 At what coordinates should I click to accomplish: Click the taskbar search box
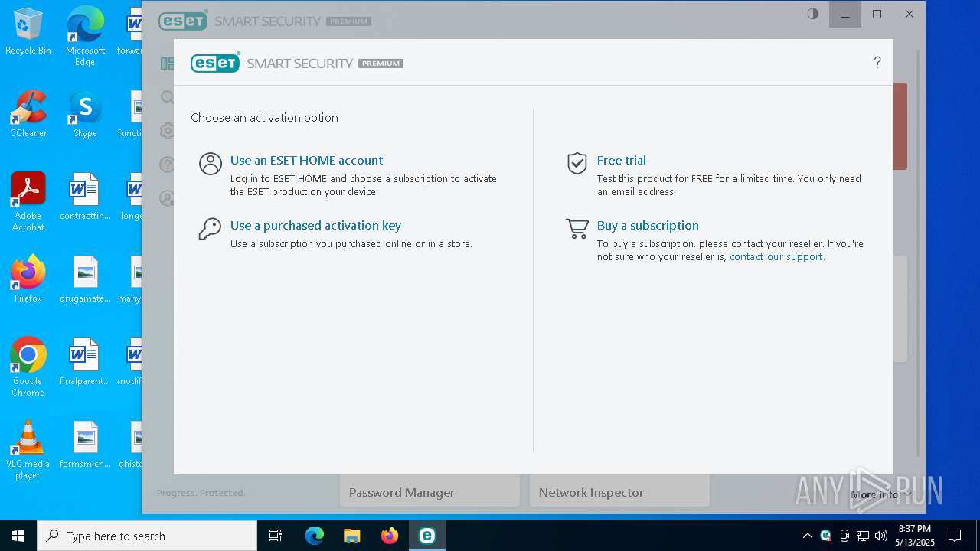click(147, 536)
